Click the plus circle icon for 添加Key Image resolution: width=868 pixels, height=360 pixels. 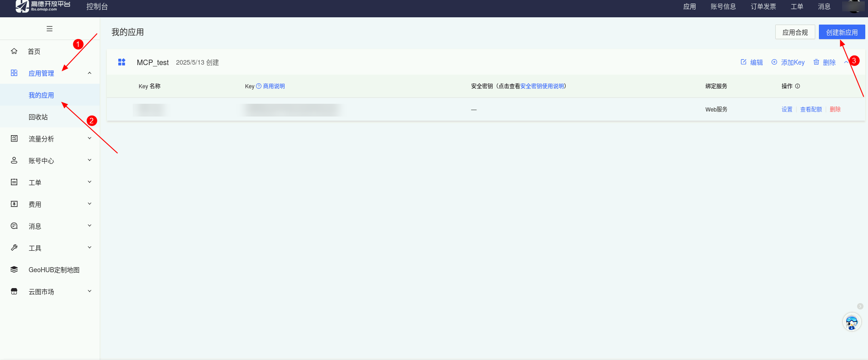[x=774, y=62]
